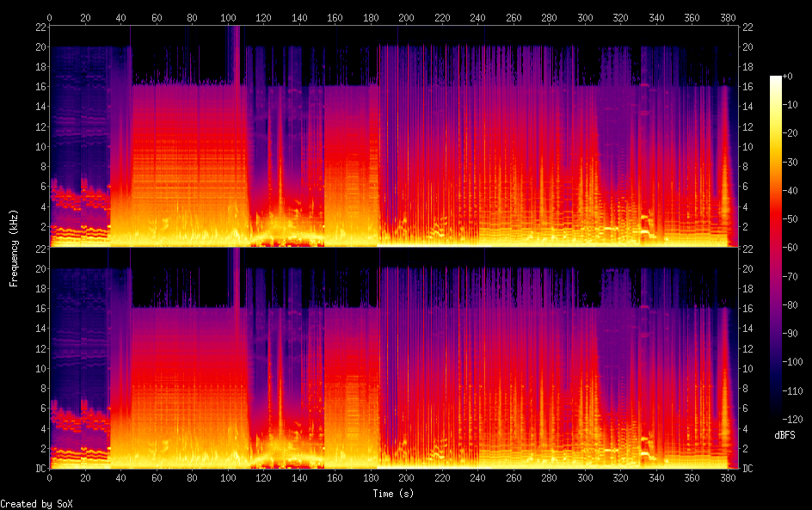Click the "-80" color scale label
This screenshot has height=510, width=812.
790,305
